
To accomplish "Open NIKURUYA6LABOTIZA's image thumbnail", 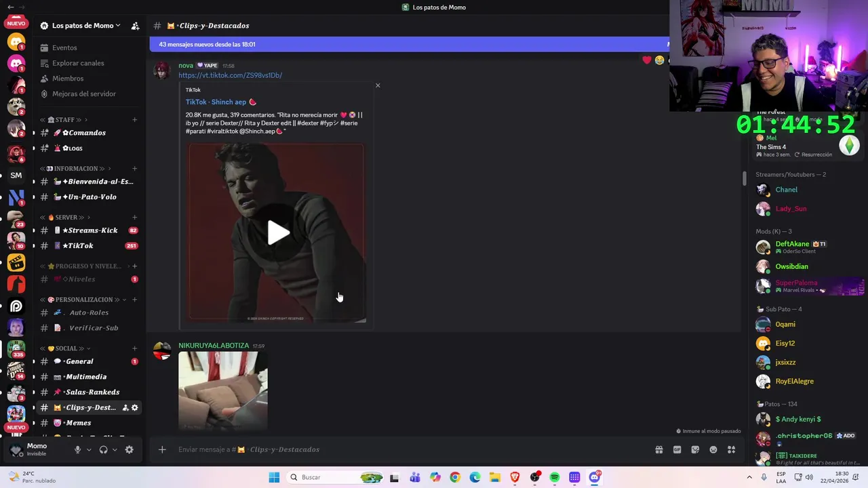I will 223,390.
